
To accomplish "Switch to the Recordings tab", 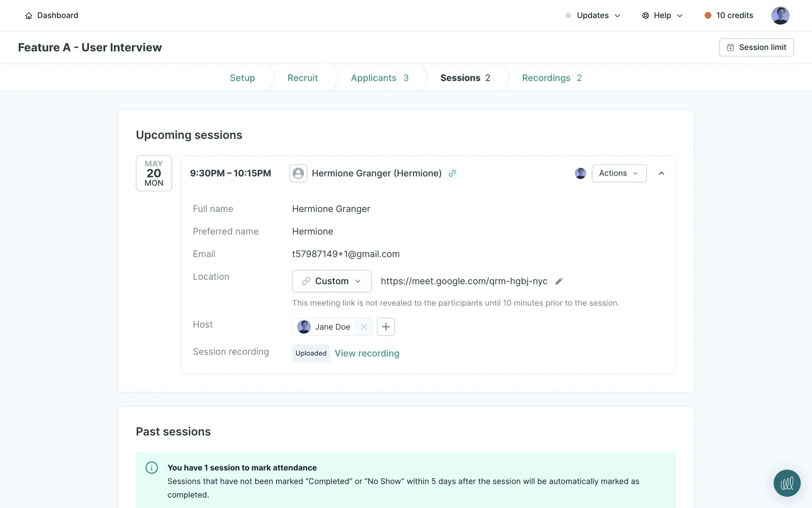I will tap(551, 78).
